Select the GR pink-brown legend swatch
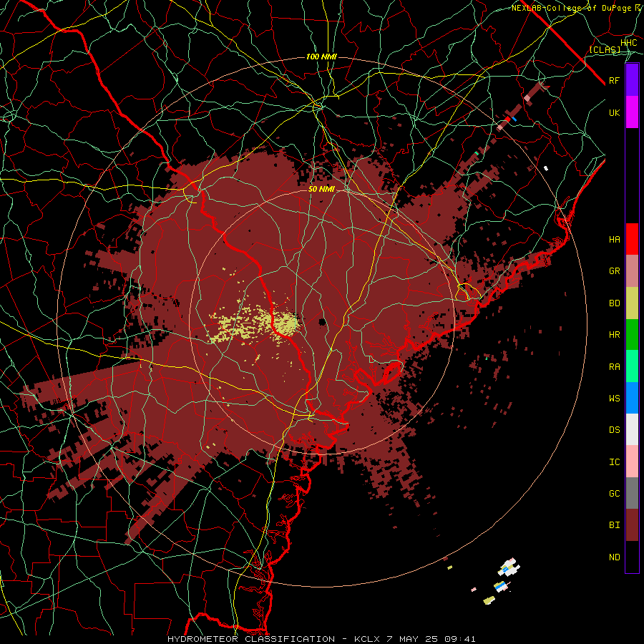This screenshot has height=644, width=644. tap(632, 271)
